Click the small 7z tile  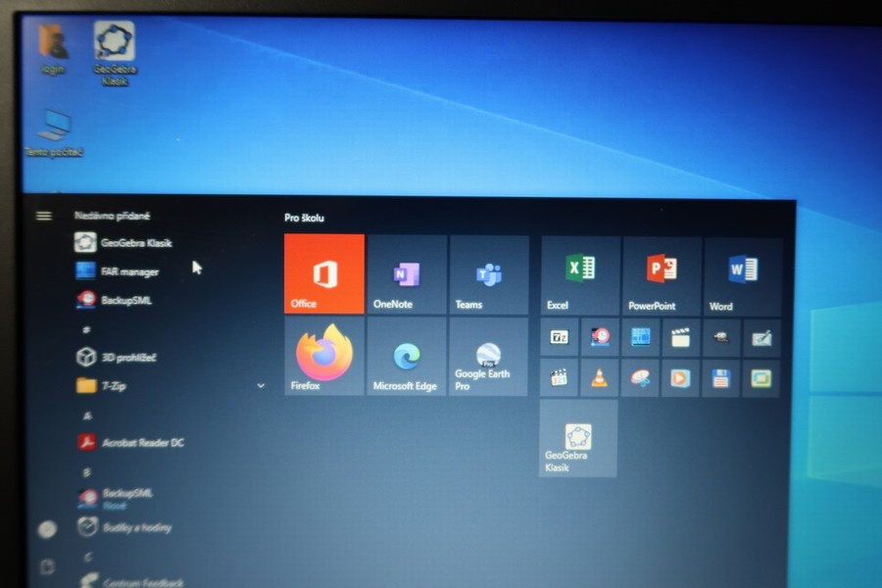click(x=560, y=337)
